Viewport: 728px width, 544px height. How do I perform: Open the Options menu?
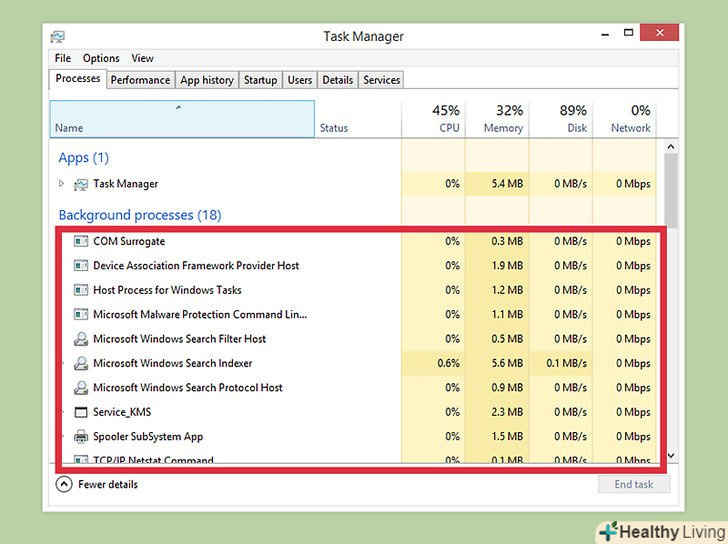pos(101,59)
